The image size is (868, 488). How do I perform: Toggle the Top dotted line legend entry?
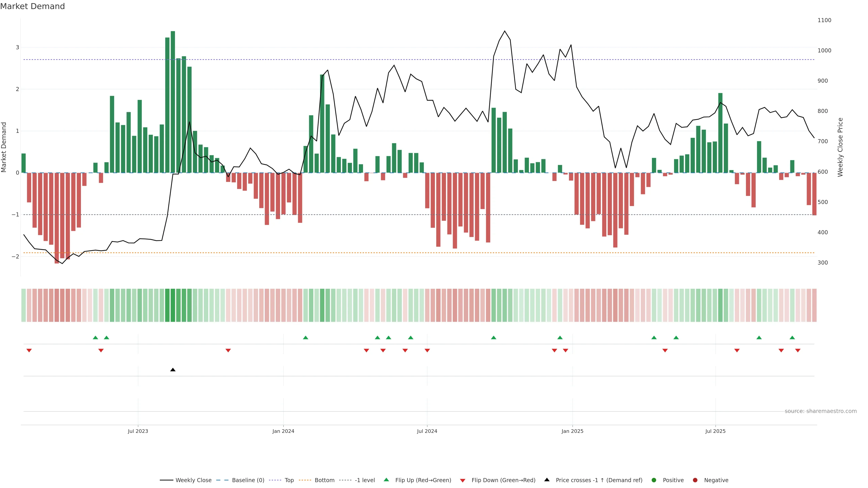(289, 480)
